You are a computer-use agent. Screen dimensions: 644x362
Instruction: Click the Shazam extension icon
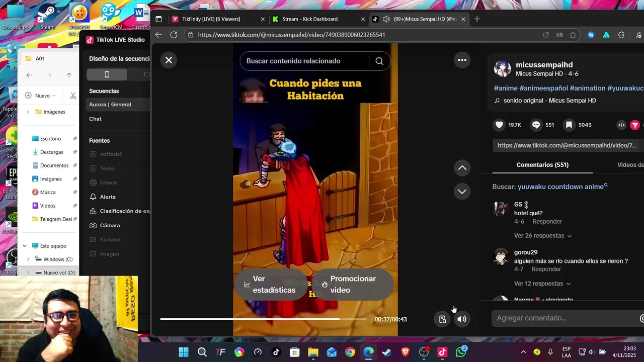(x=591, y=35)
